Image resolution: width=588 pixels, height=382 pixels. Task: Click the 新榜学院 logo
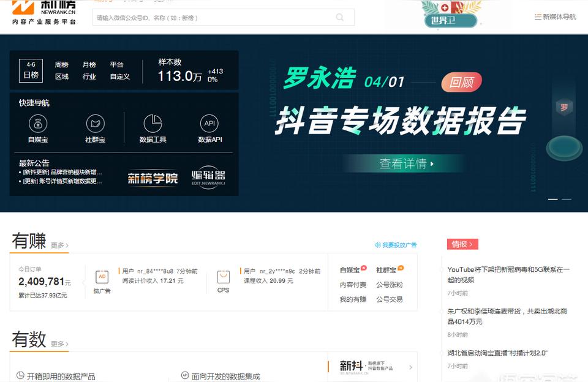153,178
